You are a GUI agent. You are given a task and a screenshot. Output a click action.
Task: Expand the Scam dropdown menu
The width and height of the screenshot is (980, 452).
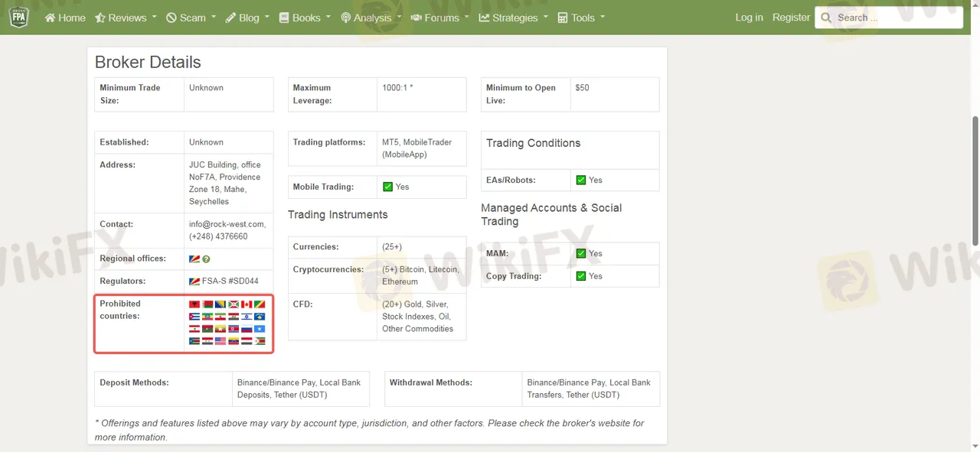[x=191, y=18]
